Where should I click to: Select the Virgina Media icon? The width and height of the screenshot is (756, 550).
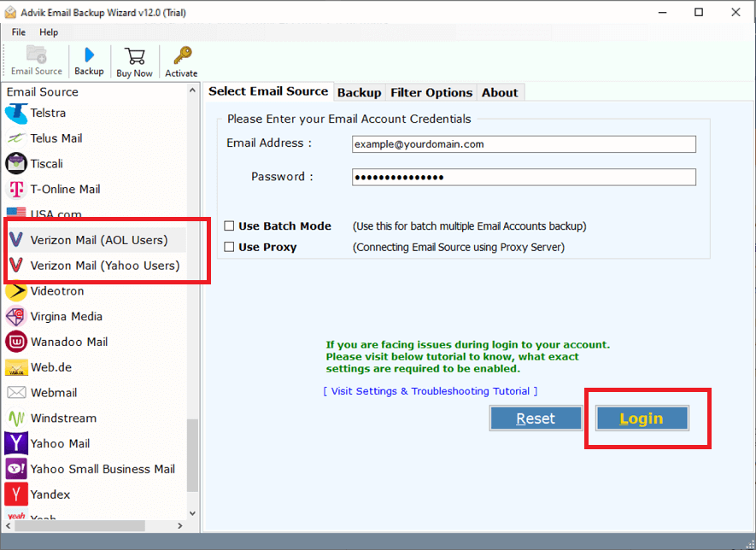tap(16, 316)
